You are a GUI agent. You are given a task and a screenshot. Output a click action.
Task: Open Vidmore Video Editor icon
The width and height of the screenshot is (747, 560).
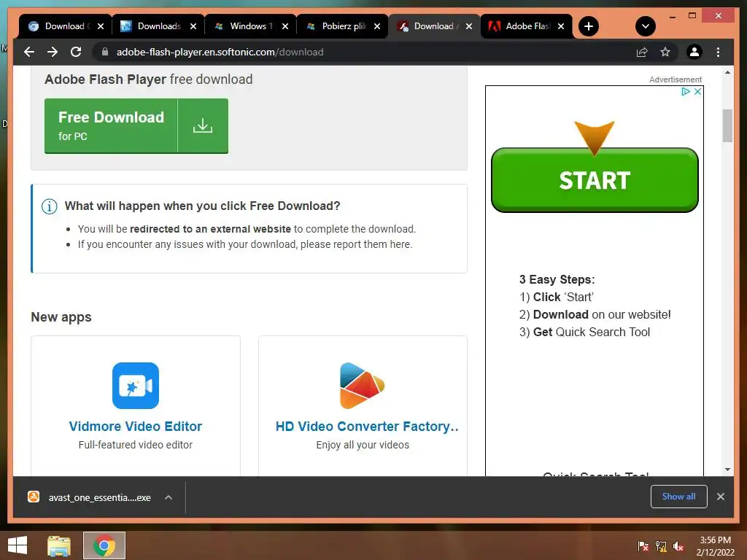tap(135, 385)
